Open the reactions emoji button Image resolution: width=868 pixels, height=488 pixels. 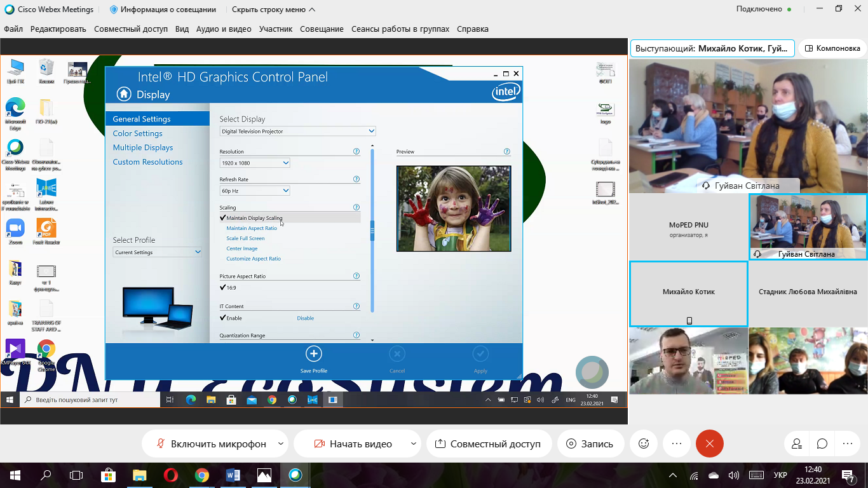(x=644, y=444)
